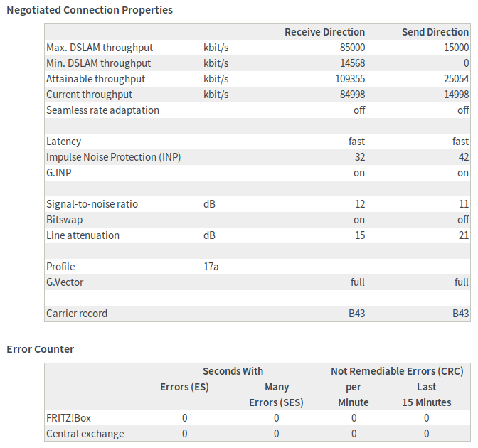478x448 pixels.
Task: Click the Receive Direction column header
Action: (x=324, y=32)
